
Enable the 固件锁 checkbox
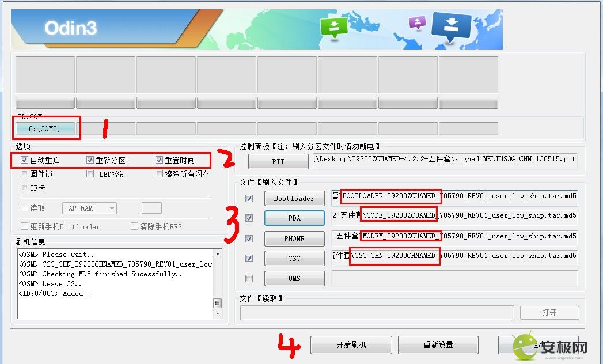pyautogui.click(x=25, y=174)
